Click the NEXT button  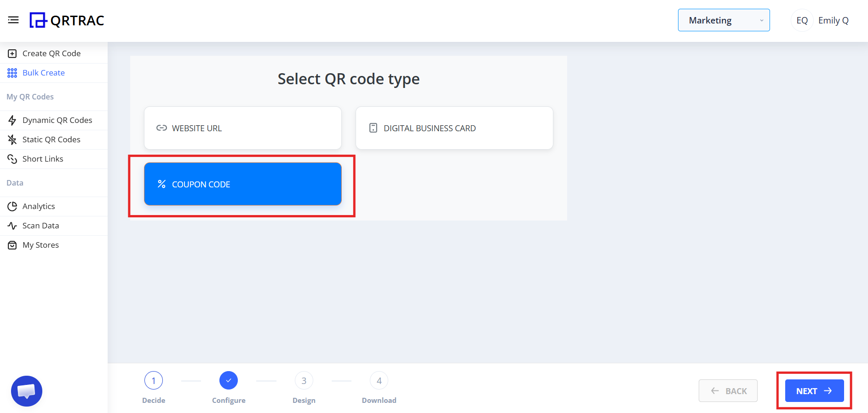tap(813, 390)
